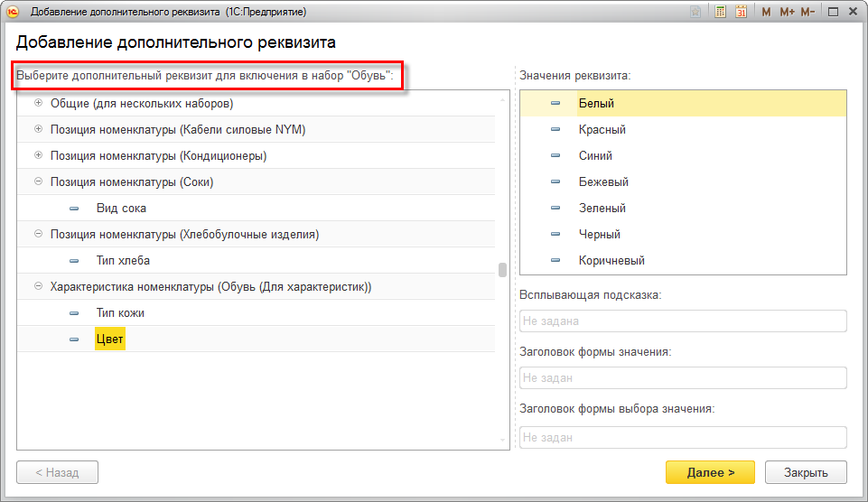
Task: Expand the 'Общие (для нескольких наборов)' group
Action: pyautogui.click(x=38, y=104)
